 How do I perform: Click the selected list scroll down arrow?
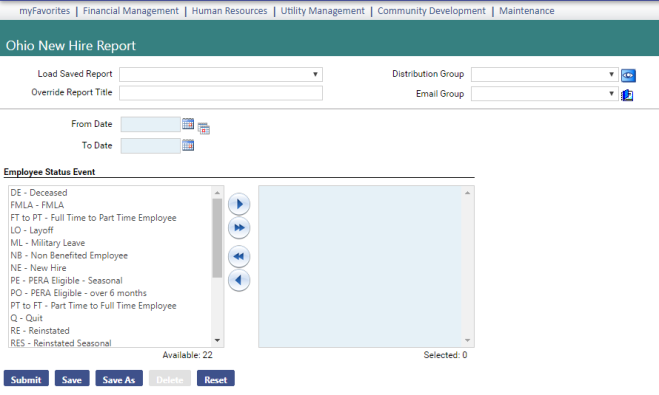467,340
